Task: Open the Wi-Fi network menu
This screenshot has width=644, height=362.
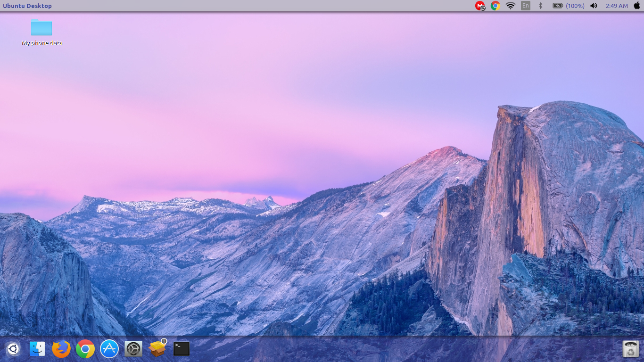Action: pos(511,6)
